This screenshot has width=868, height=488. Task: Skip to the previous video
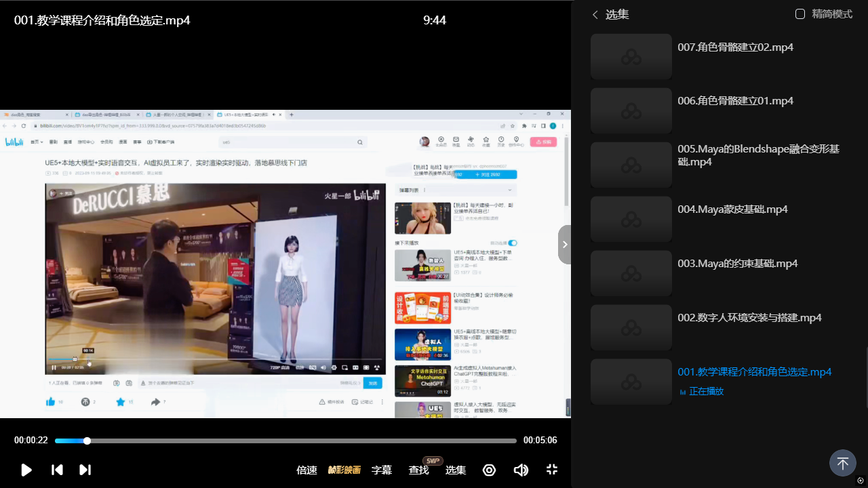click(58, 470)
